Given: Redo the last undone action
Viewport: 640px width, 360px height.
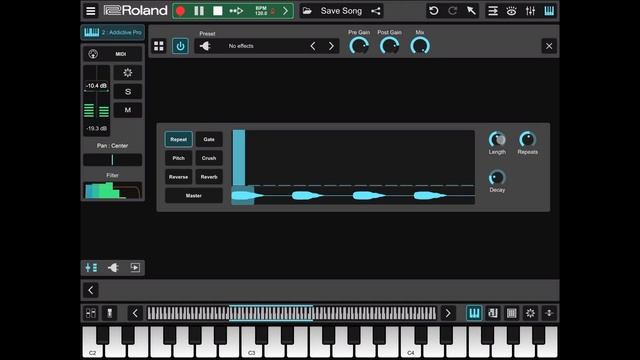Looking at the screenshot, I should coord(452,11).
